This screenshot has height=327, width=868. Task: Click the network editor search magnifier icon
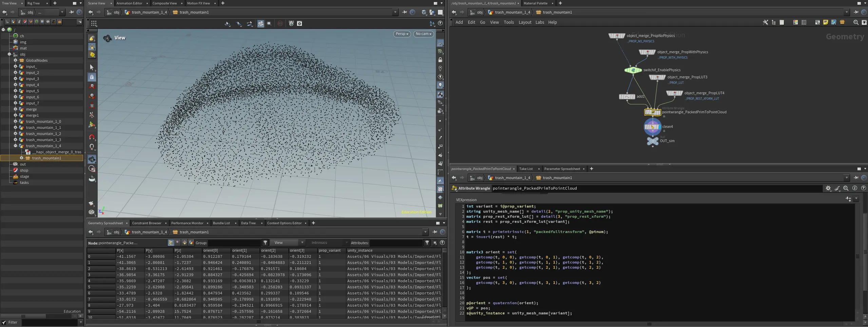point(855,22)
